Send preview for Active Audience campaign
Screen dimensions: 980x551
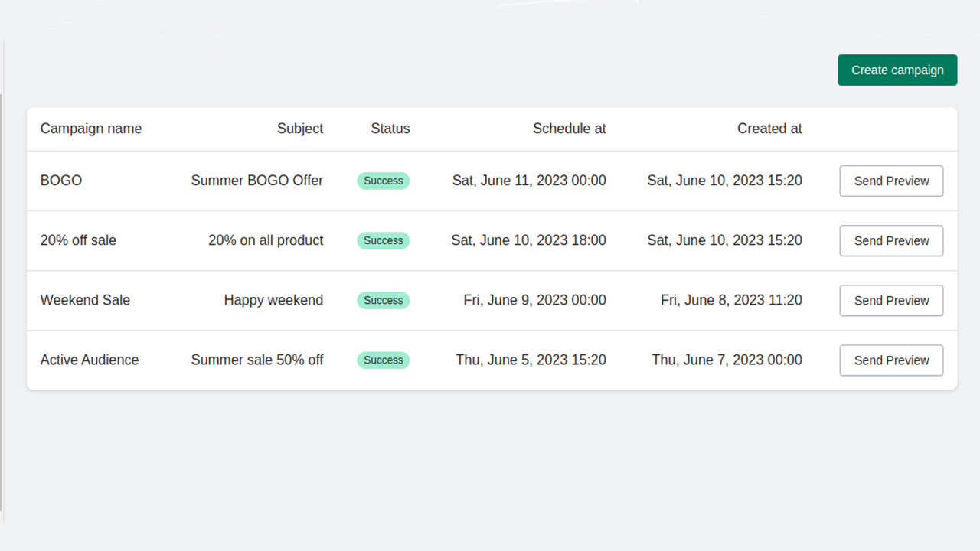(x=891, y=360)
